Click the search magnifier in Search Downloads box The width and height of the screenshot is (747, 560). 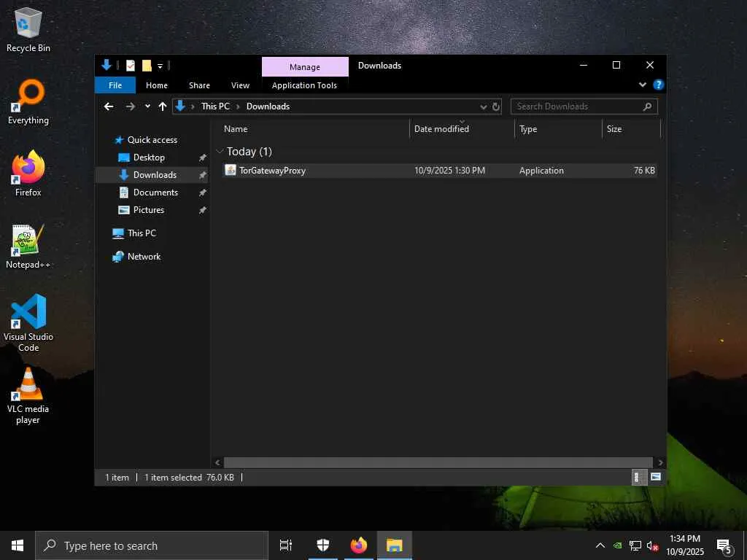(647, 106)
